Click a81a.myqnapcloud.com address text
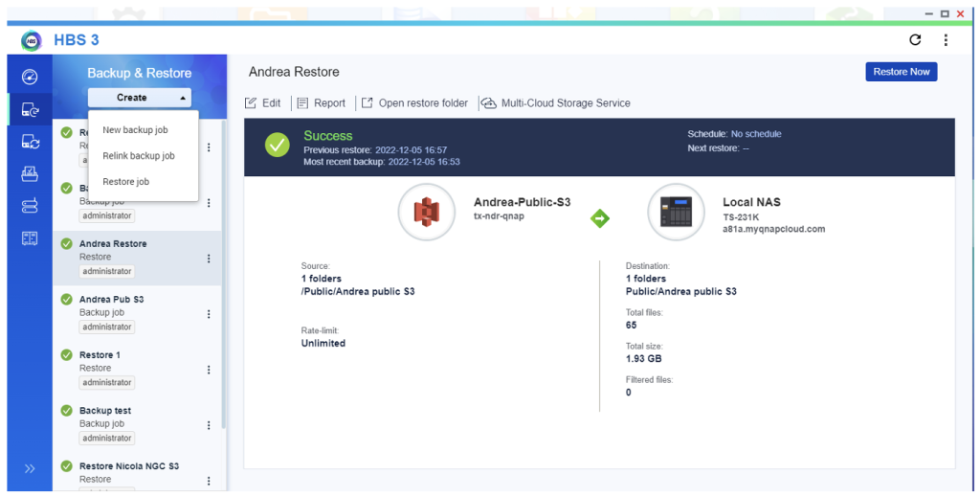The image size is (980, 497). (773, 230)
